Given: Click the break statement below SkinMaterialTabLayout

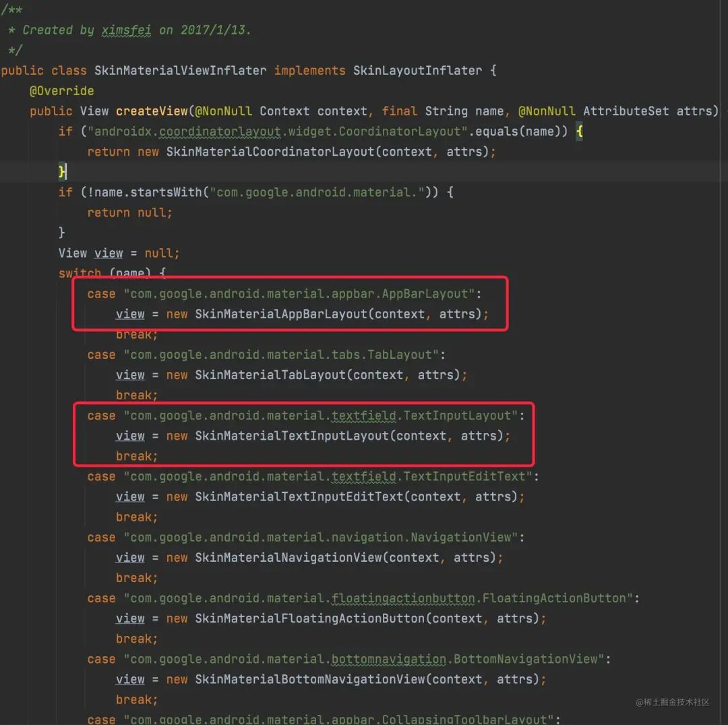Looking at the screenshot, I should [137, 396].
